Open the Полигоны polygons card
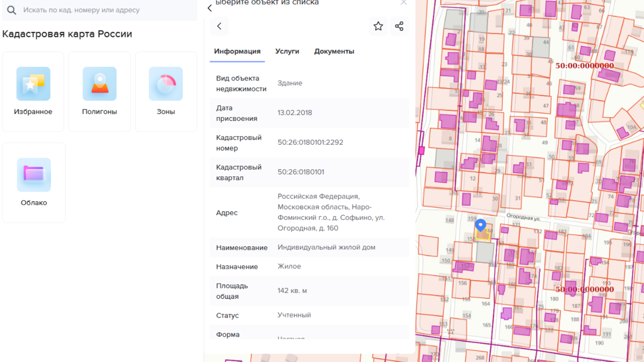 [x=99, y=92]
